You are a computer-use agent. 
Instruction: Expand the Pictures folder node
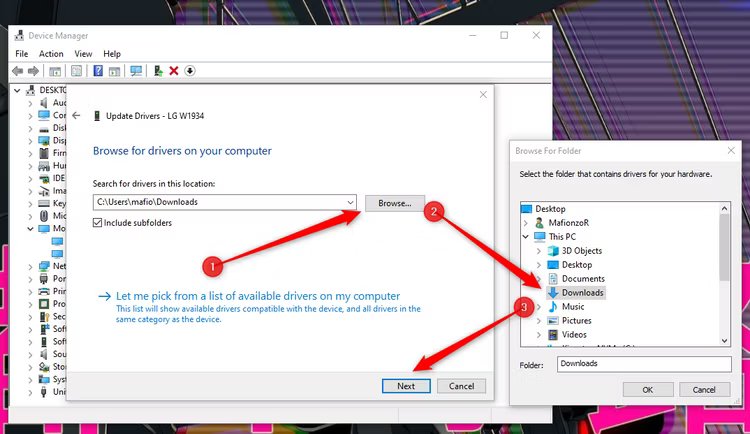pos(539,321)
